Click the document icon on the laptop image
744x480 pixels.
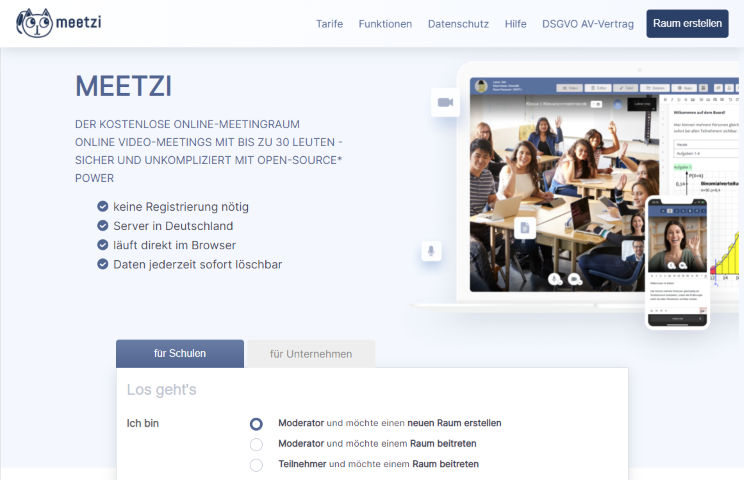pyautogui.click(x=525, y=228)
